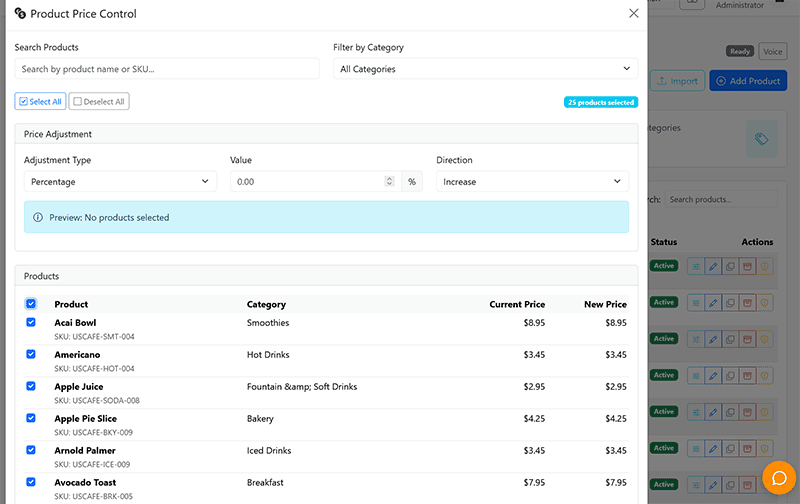Click the sliders icon in the sixth background row
Image resolution: width=800 pixels, height=504 pixels.
coord(696,449)
